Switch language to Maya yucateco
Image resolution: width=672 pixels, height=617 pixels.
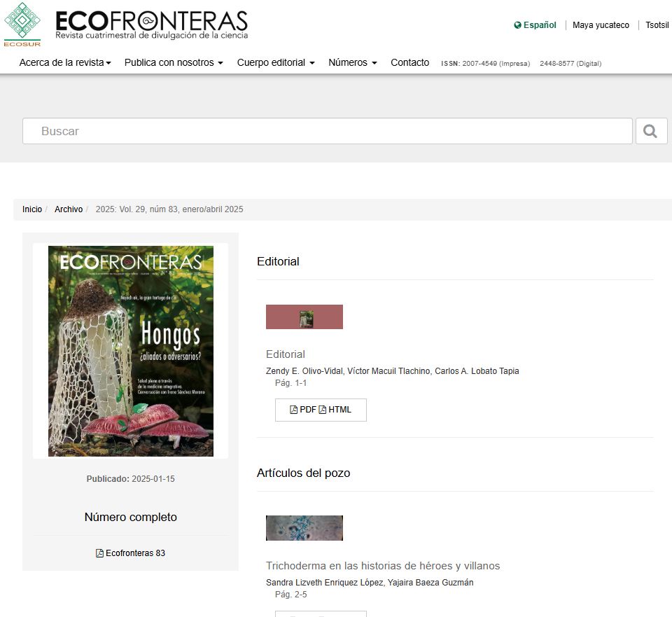click(601, 25)
